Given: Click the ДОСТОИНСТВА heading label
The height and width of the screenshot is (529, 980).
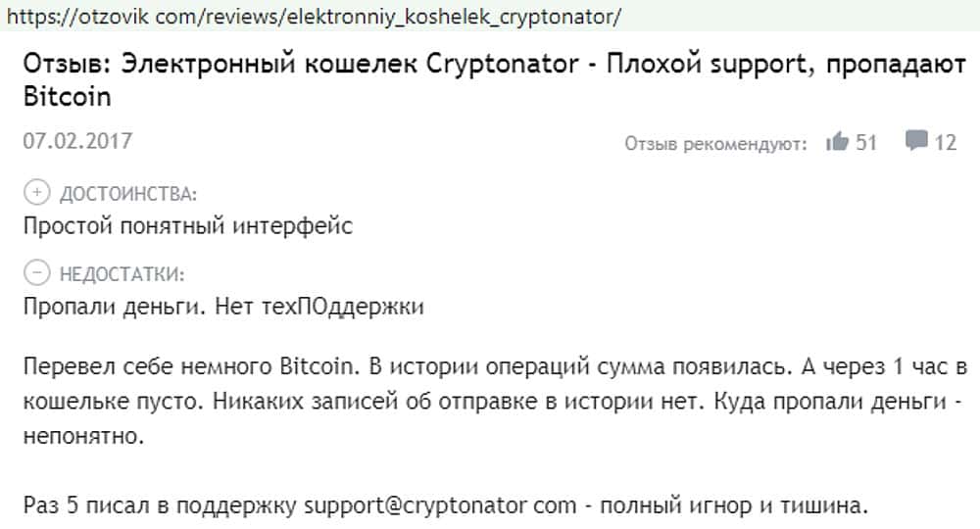Looking at the screenshot, I should tap(128, 193).
